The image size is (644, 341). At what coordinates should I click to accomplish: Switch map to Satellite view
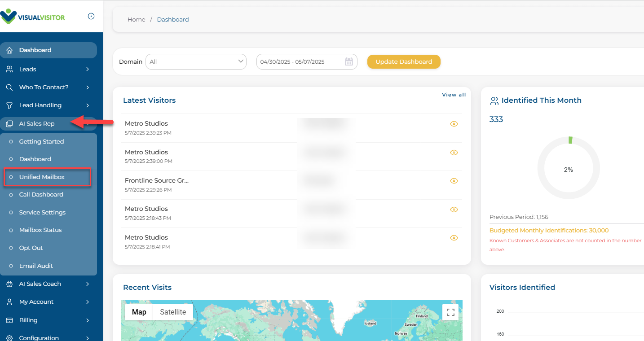(173, 312)
